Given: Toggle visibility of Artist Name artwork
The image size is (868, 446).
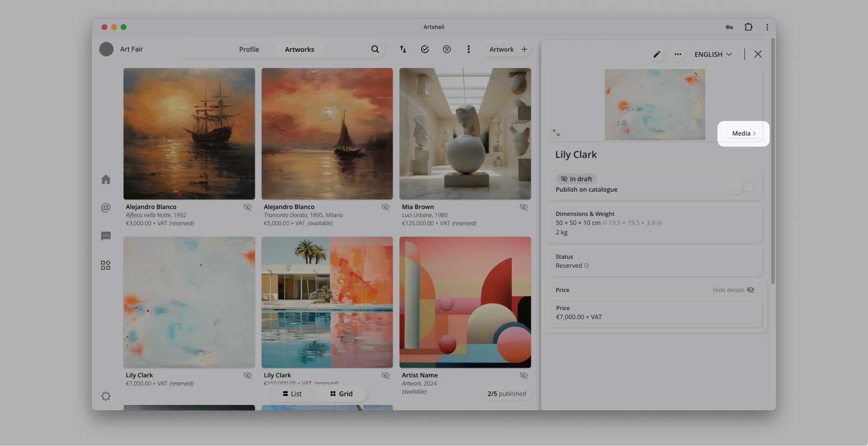Looking at the screenshot, I should 524,375.
